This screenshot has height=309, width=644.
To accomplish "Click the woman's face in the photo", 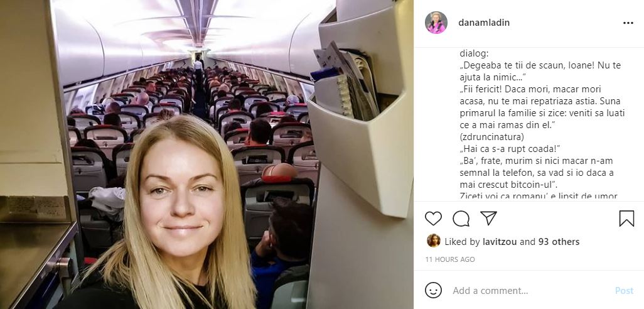I will (181, 195).
